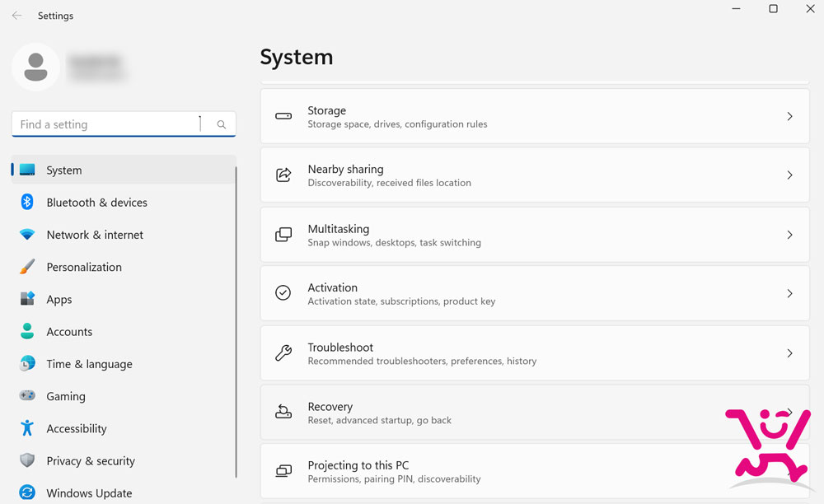This screenshot has height=504, width=824.
Task: Click the Bluetooth icon in sidebar
Action: pos(27,202)
